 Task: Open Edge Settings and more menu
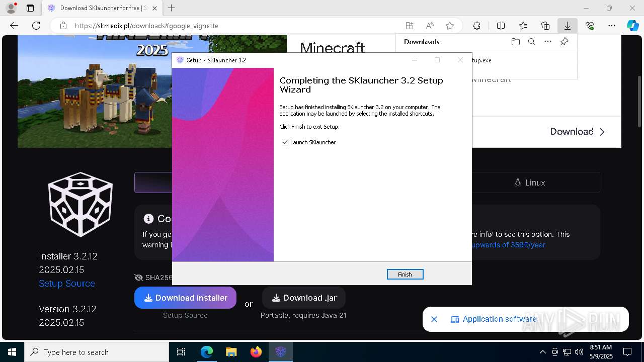tap(612, 26)
